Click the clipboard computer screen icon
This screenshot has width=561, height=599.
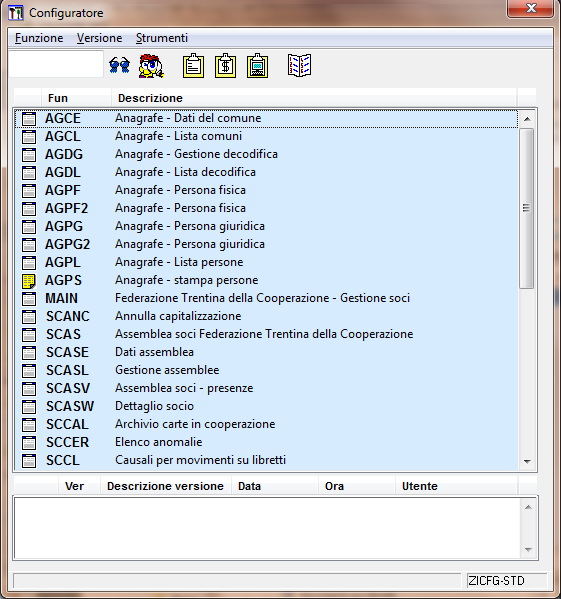tap(257, 66)
